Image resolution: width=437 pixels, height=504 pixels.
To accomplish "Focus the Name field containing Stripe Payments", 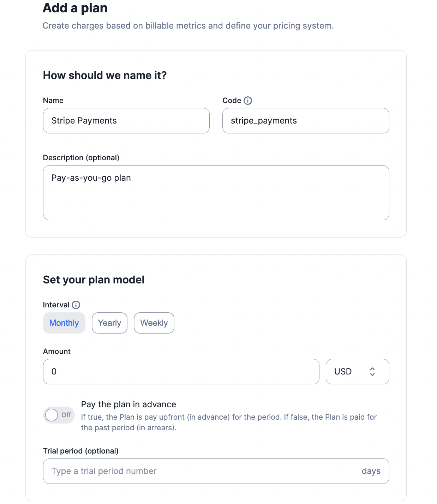I will tap(126, 121).
